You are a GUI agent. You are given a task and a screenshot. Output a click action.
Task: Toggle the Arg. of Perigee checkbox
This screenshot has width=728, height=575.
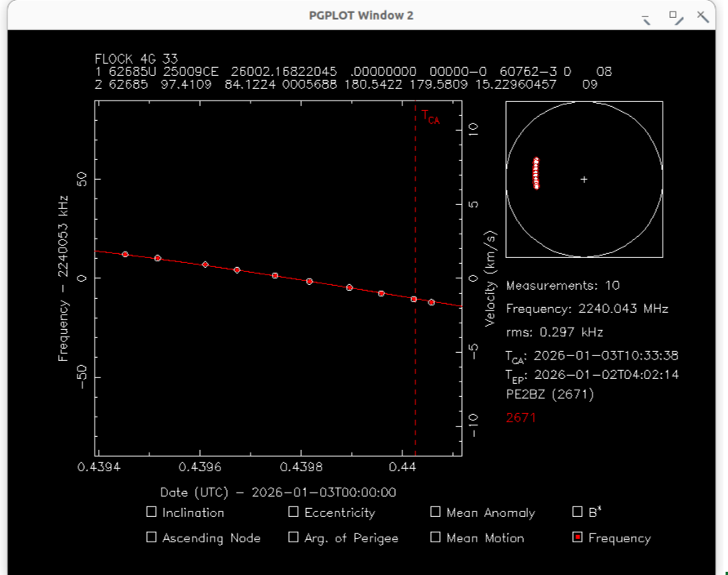point(293,537)
